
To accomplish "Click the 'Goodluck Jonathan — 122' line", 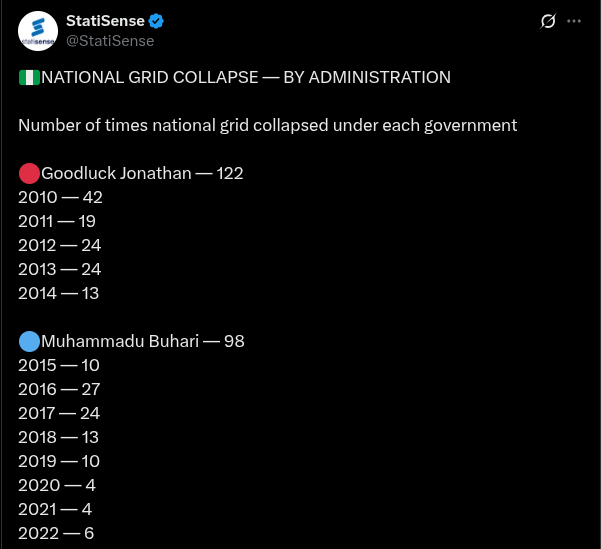I will [x=142, y=173].
